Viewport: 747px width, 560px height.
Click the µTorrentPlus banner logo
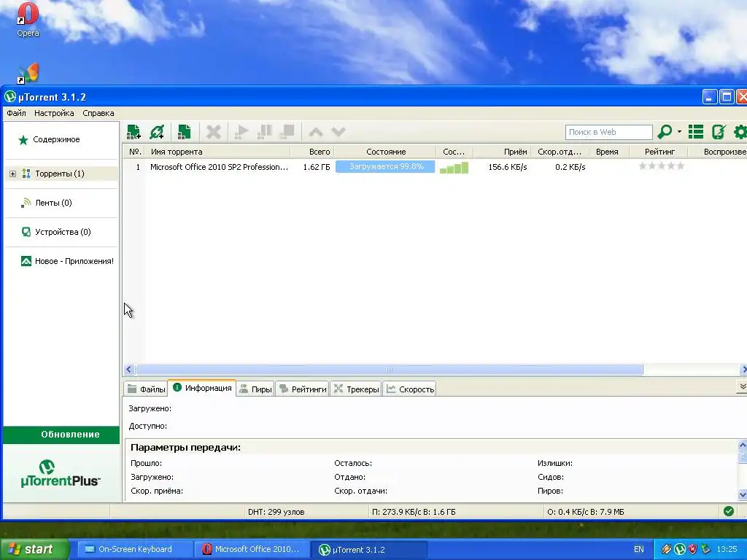click(61, 473)
